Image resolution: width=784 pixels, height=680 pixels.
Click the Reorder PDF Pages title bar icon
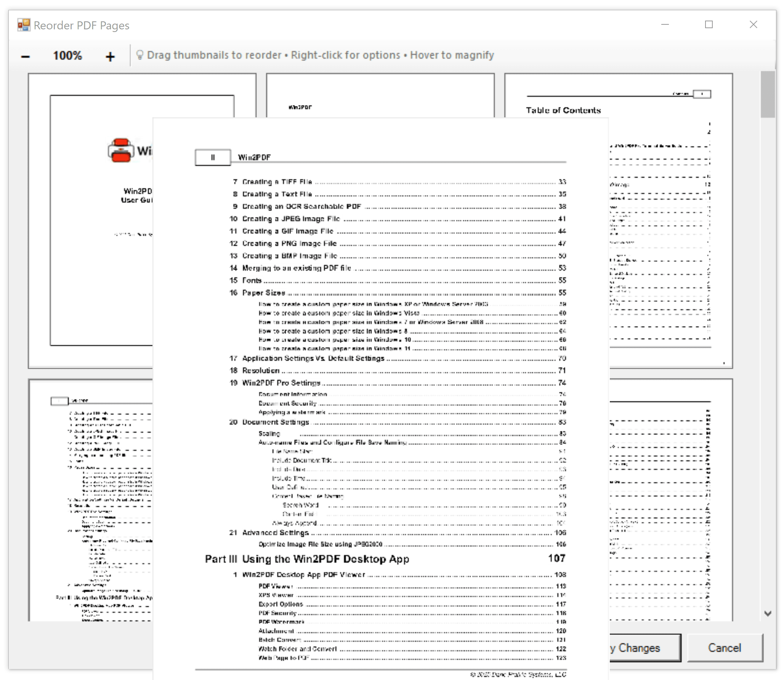24,25
